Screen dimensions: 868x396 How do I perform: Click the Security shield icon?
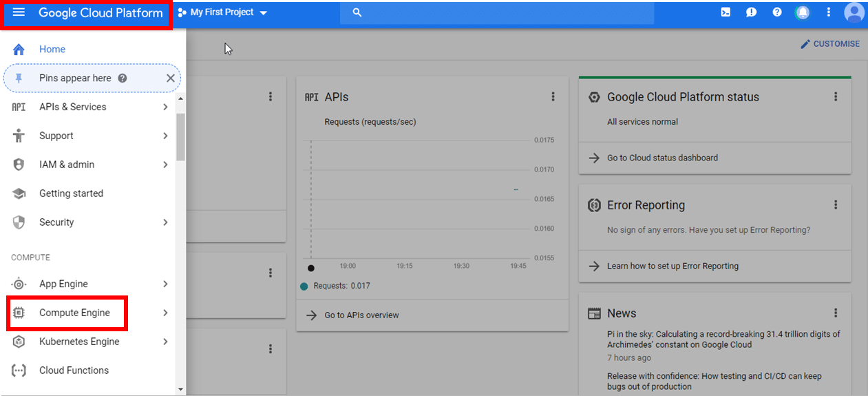point(19,222)
